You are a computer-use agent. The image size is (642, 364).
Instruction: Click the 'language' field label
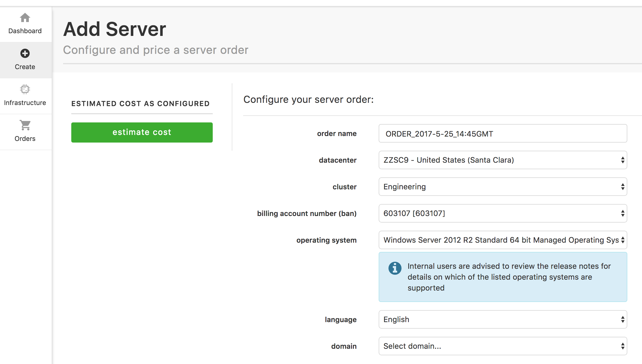click(x=341, y=320)
